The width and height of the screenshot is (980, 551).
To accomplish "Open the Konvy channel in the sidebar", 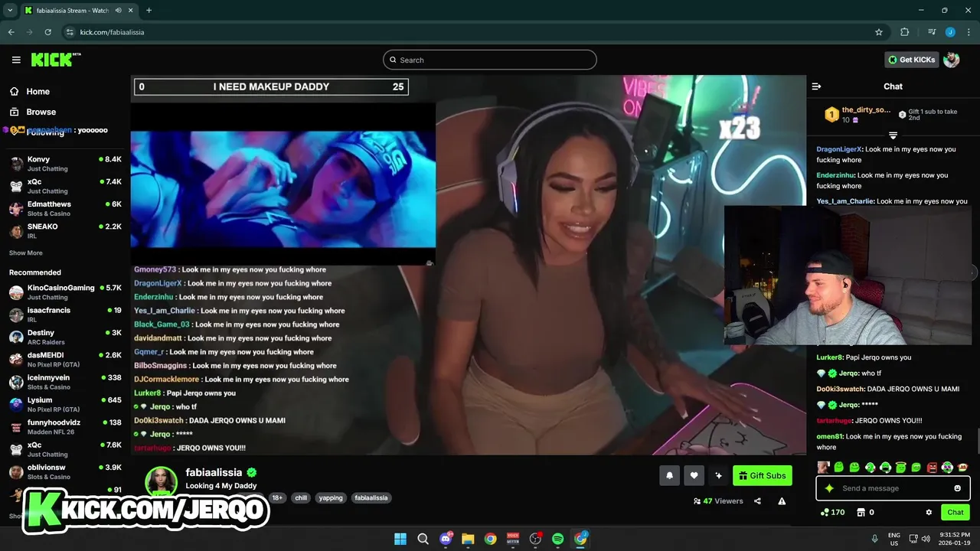I will 65,164.
